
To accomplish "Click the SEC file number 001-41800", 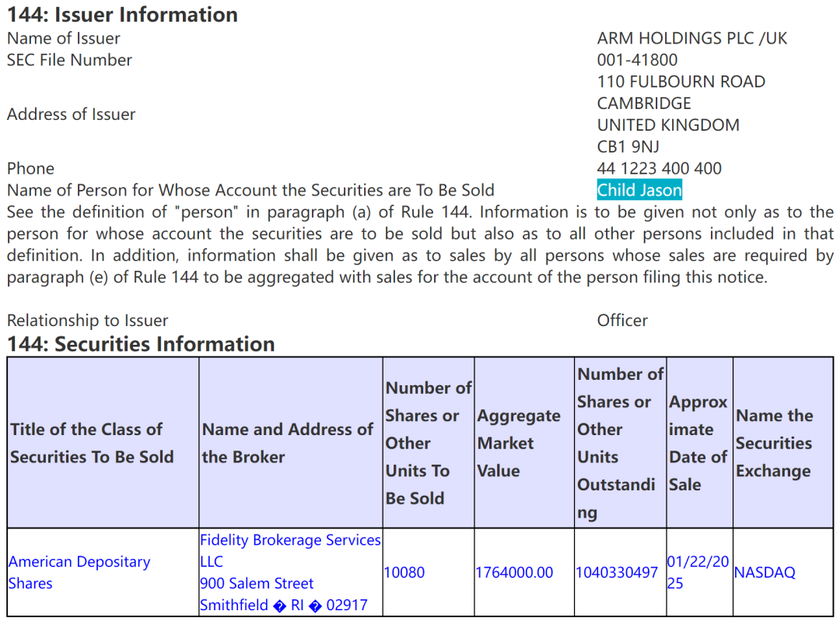I will [x=637, y=60].
